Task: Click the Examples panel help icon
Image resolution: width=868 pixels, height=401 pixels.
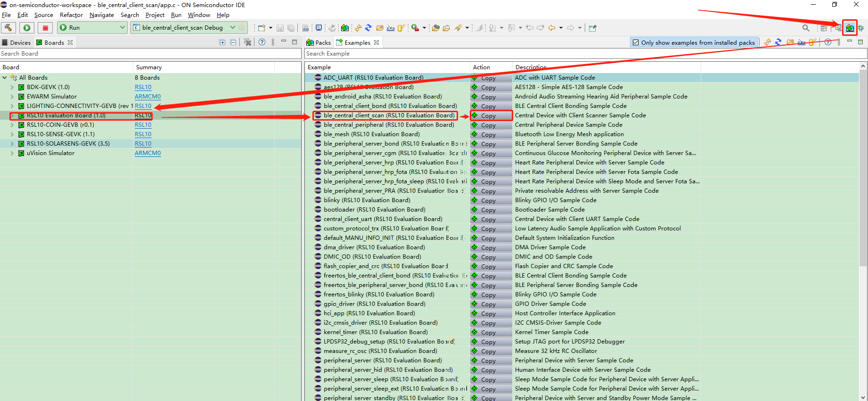Action: coord(828,42)
